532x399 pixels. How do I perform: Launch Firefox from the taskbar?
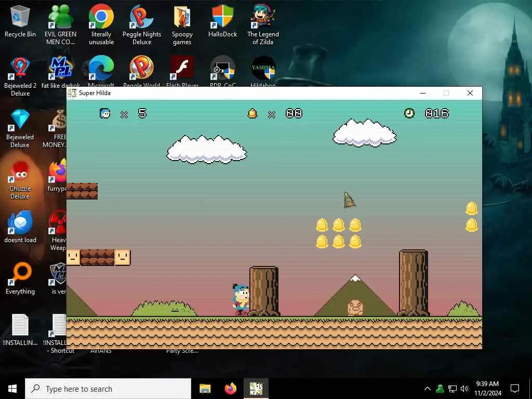pyautogui.click(x=231, y=389)
